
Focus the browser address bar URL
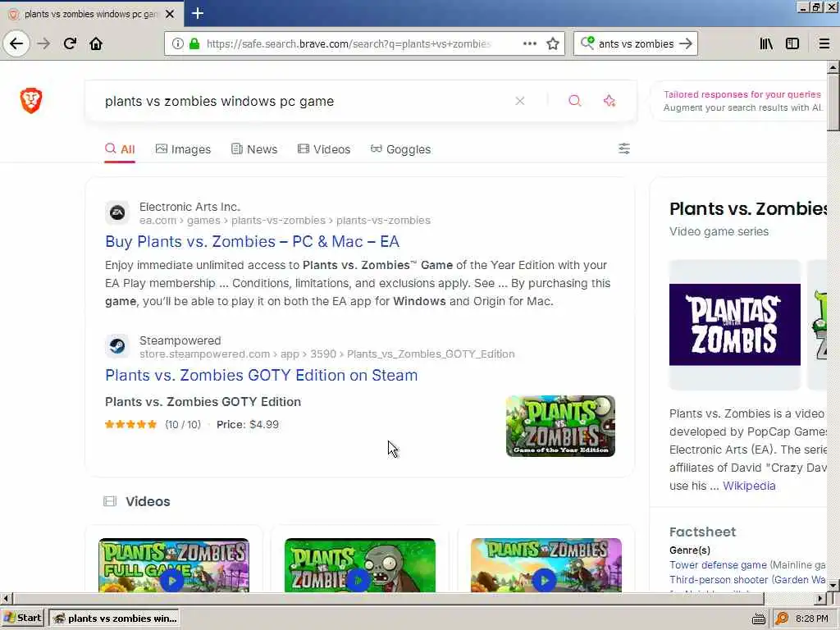(348, 44)
